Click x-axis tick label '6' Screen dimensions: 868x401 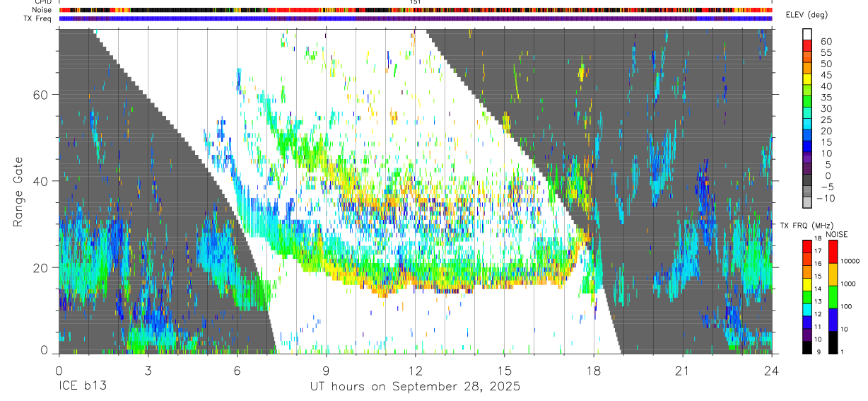[x=237, y=370]
